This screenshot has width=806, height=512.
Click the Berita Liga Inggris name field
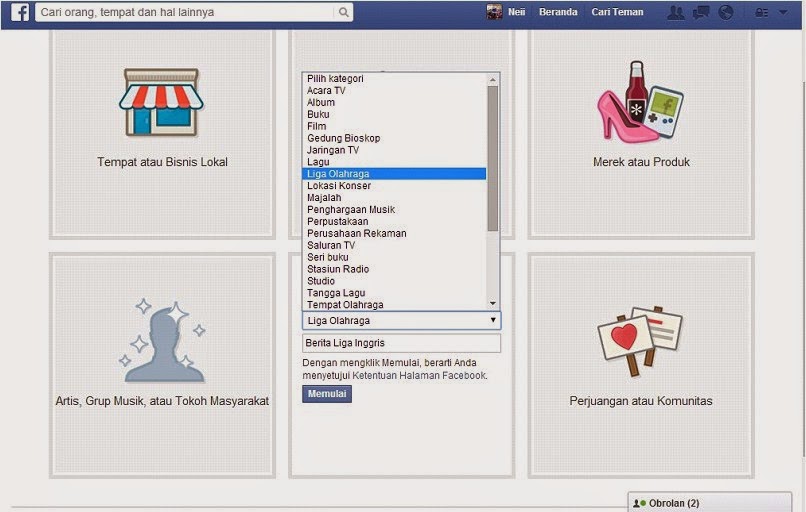point(401,343)
